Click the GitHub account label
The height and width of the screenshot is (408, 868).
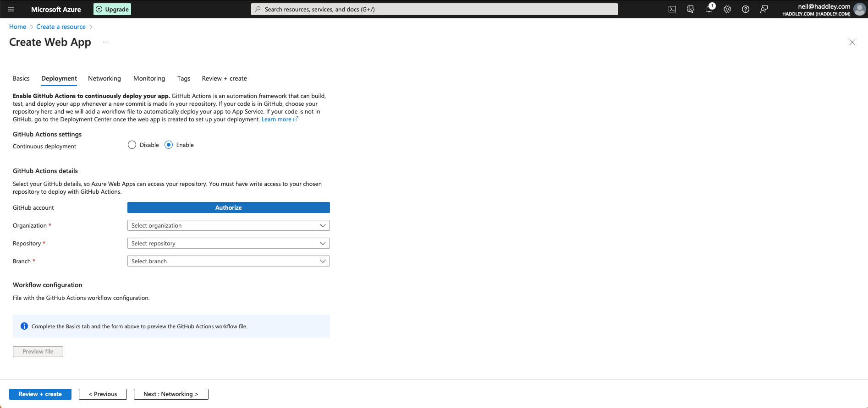[33, 208]
